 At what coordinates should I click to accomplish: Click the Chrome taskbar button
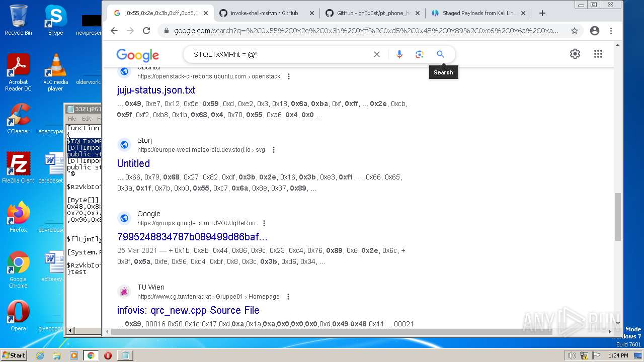click(x=91, y=355)
